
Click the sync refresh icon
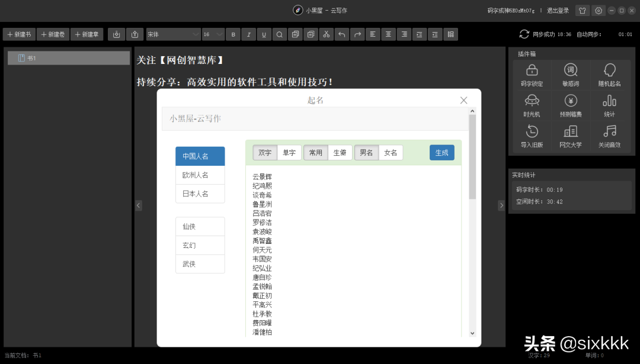click(x=524, y=34)
